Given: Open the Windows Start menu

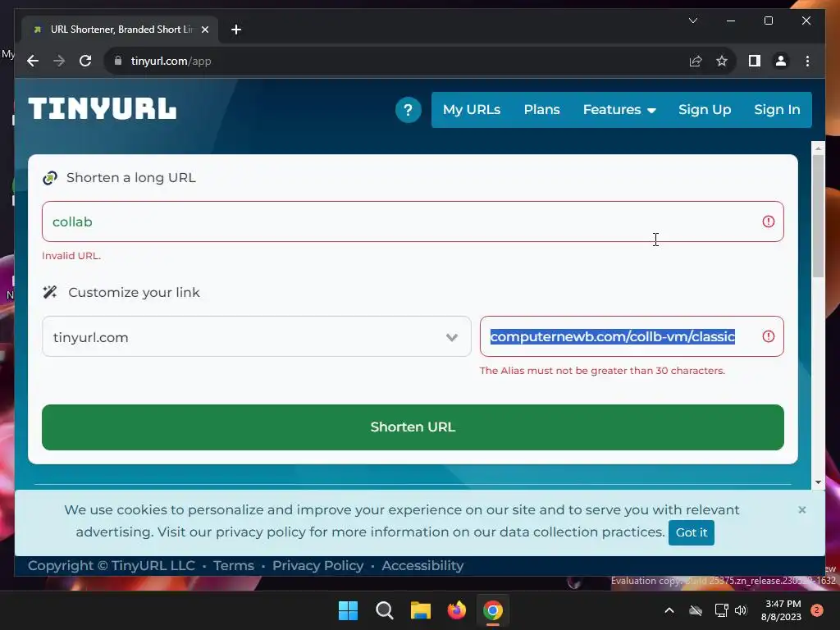Looking at the screenshot, I should [348, 610].
